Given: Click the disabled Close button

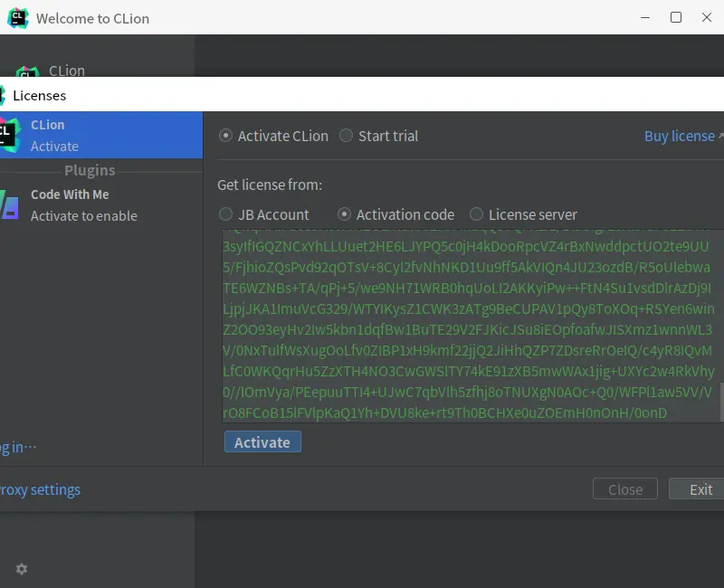Looking at the screenshot, I should pyautogui.click(x=625, y=489).
